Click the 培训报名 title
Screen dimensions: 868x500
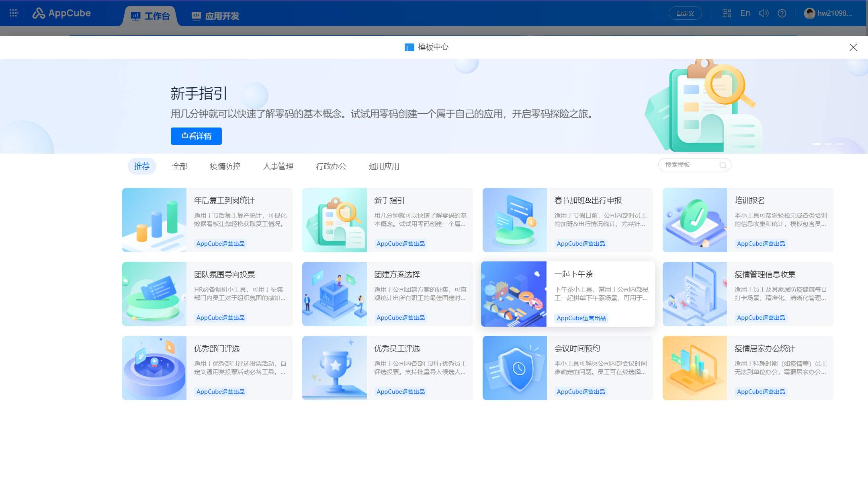click(x=750, y=200)
